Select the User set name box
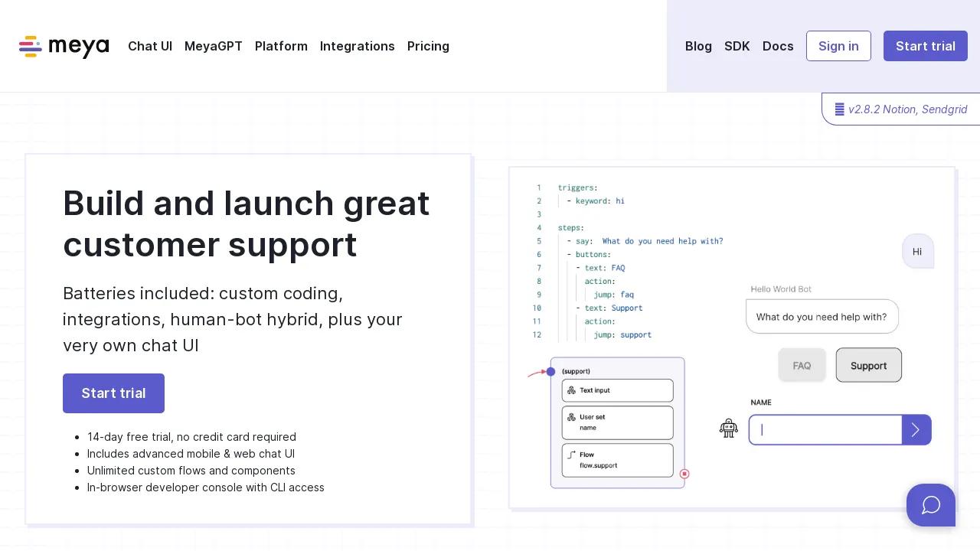This screenshot has height=551, width=980. pos(617,422)
